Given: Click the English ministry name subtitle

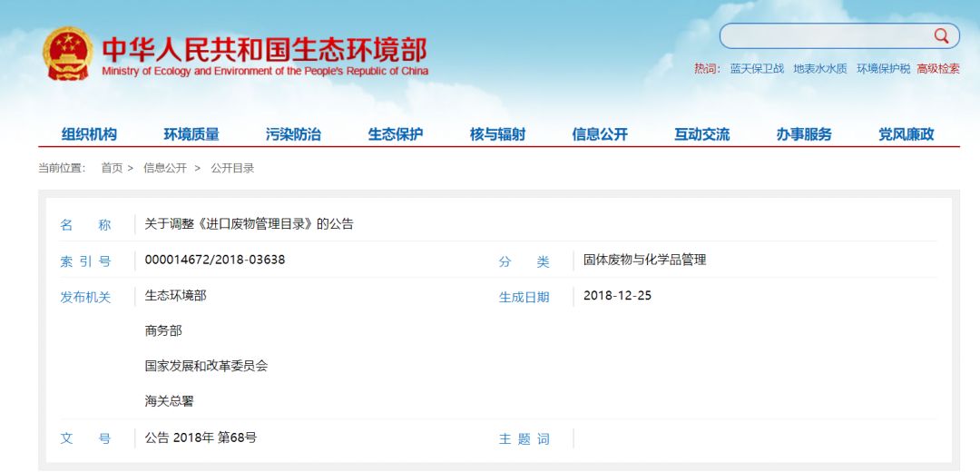Looking at the screenshot, I should (265, 71).
